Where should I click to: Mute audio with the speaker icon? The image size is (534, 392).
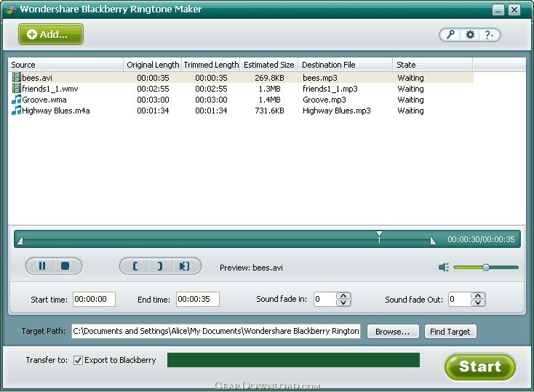coord(444,268)
